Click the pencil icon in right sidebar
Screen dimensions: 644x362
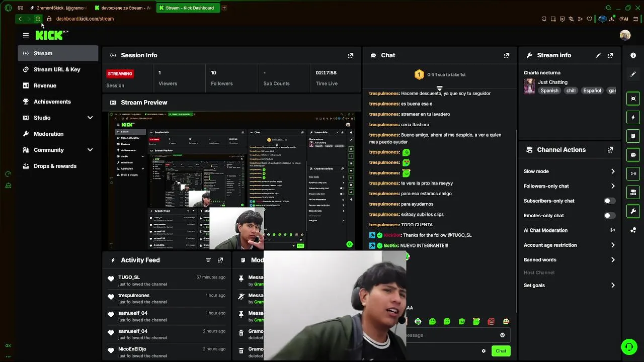(x=633, y=74)
